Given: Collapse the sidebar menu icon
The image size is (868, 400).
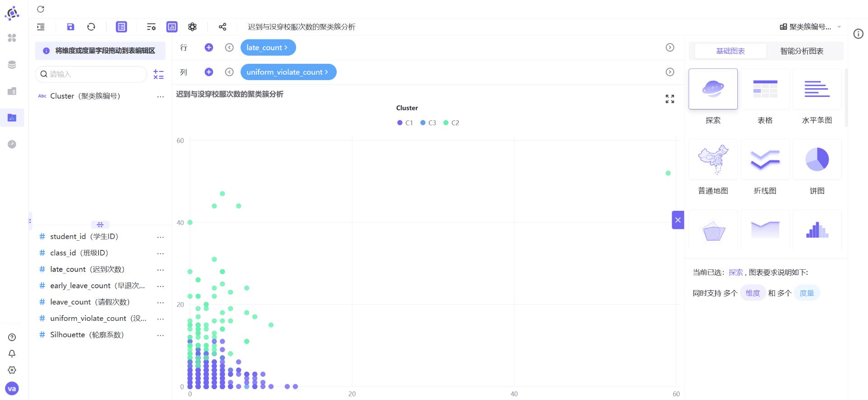Looking at the screenshot, I should (41, 27).
